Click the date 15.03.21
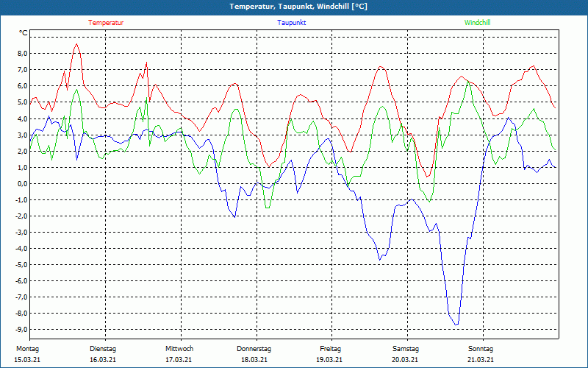This screenshot has height=368, width=588. click(x=27, y=360)
